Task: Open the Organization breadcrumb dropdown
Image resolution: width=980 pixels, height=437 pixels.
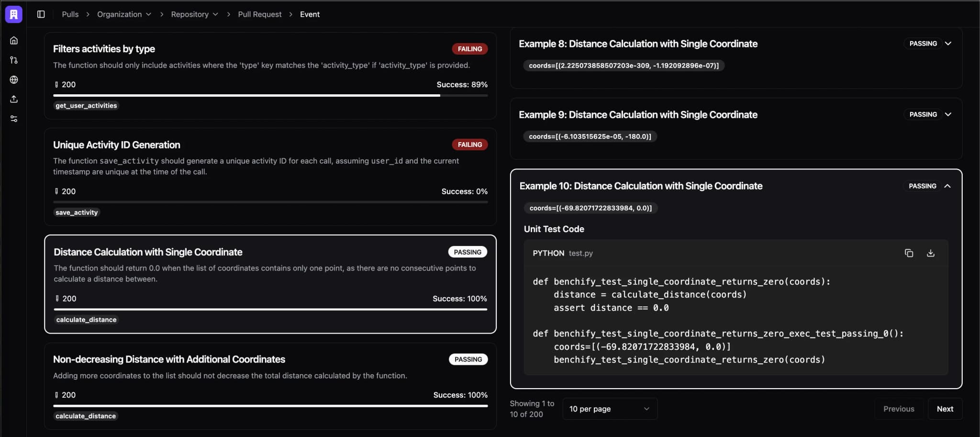Action: point(149,14)
